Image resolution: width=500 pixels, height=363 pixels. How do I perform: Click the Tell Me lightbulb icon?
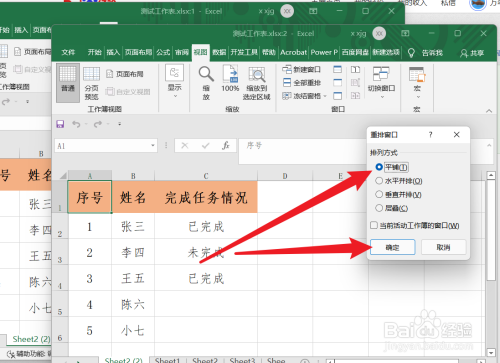click(411, 53)
